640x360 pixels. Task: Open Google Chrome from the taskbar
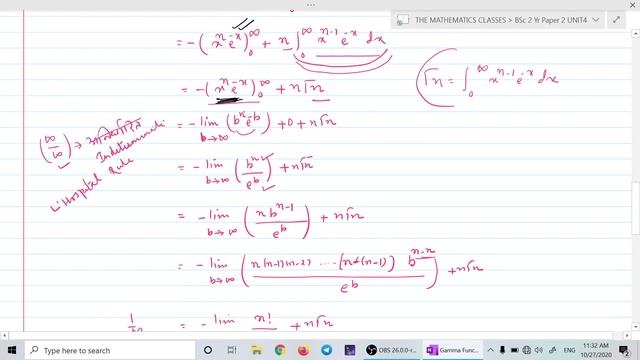(x=280, y=350)
